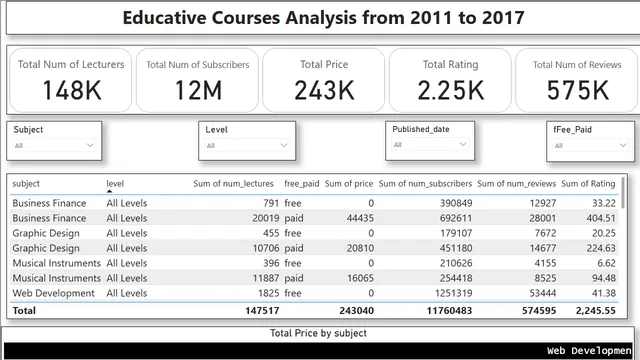Screen dimensions: 640x360
Task: Select the Total Price card
Action: click(x=324, y=80)
